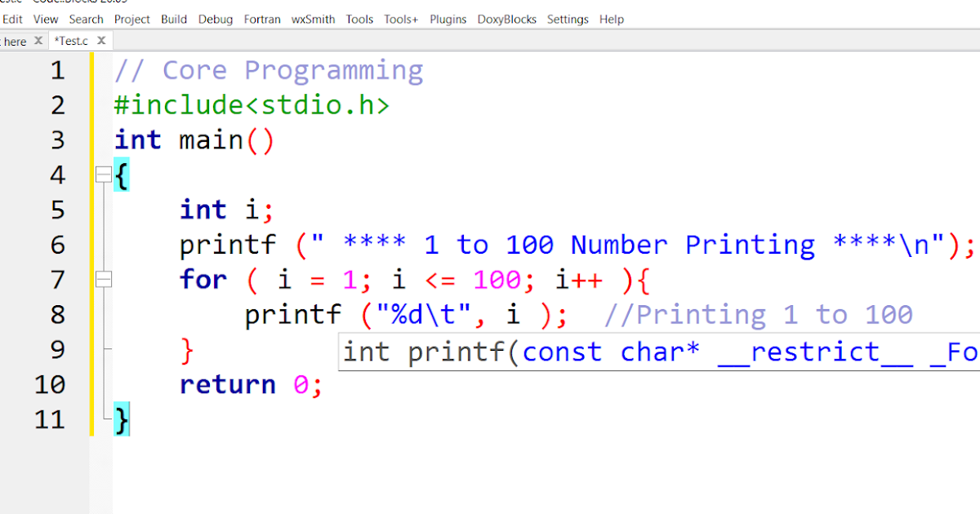Viewport: 980px width, 514px height.
Task: Open the Search menu
Action: [x=86, y=19]
